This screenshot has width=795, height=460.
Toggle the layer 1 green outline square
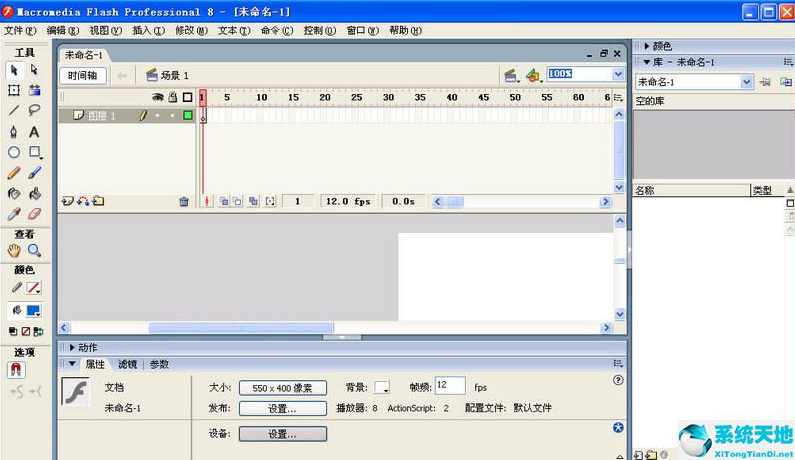[x=188, y=115]
